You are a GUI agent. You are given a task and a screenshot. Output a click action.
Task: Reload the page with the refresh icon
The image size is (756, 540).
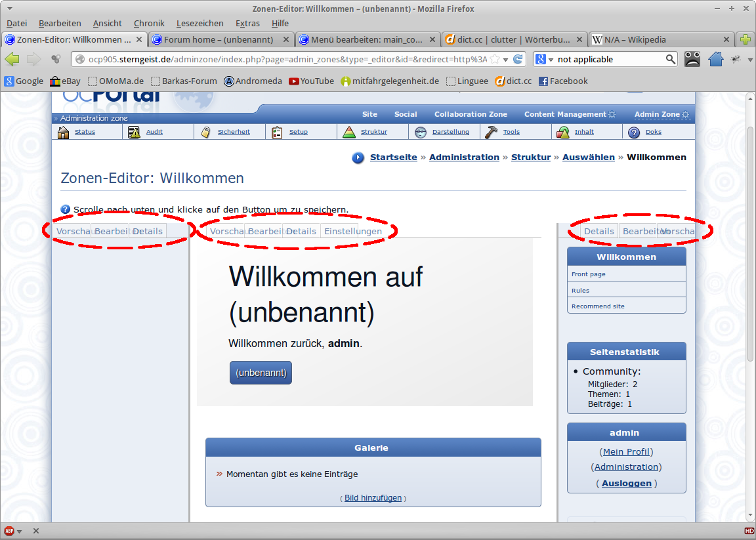[x=518, y=59]
